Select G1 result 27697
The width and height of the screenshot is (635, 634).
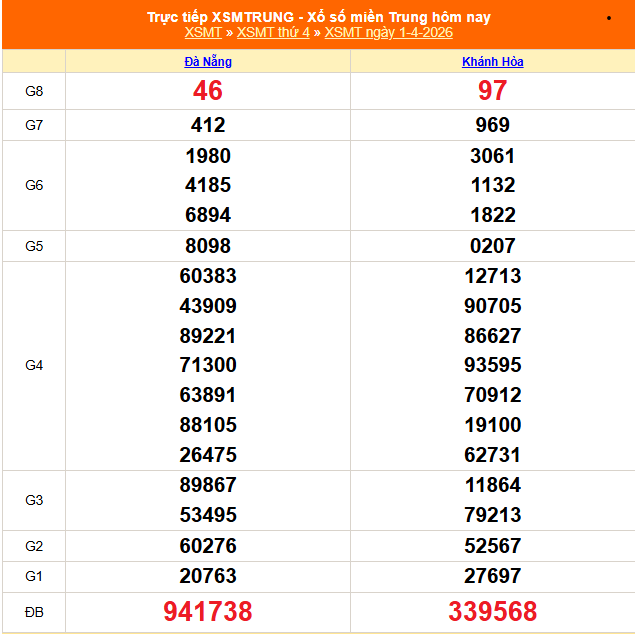click(492, 575)
